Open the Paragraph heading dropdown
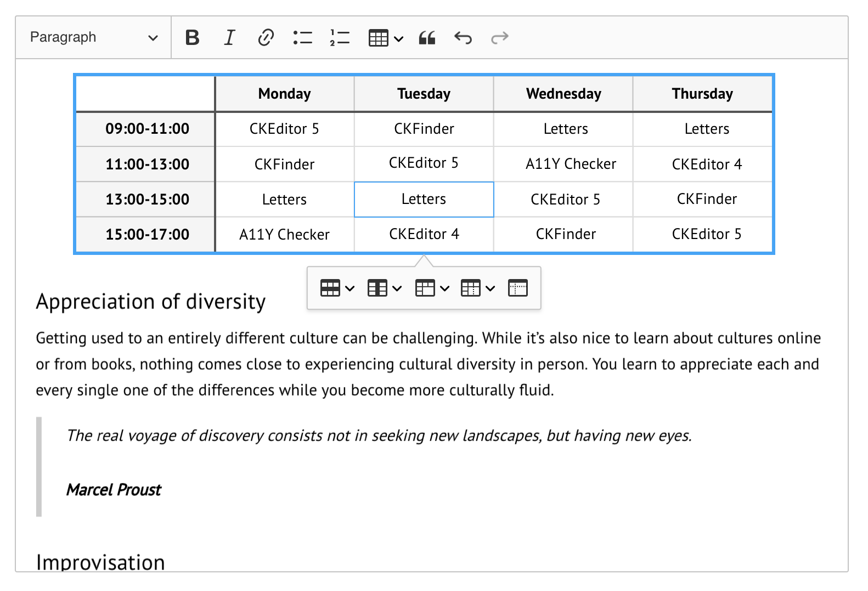This screenshot has width=868, height=591. [94, 37]
